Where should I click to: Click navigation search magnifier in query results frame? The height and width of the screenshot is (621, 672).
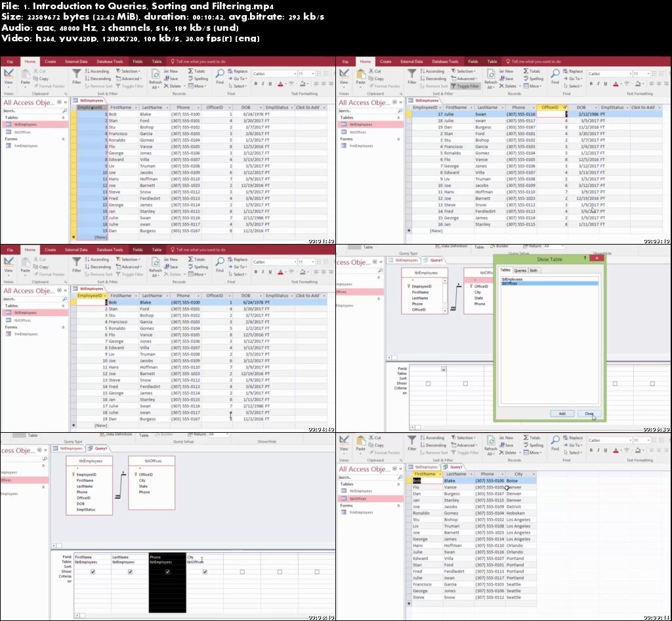(400, 477)
